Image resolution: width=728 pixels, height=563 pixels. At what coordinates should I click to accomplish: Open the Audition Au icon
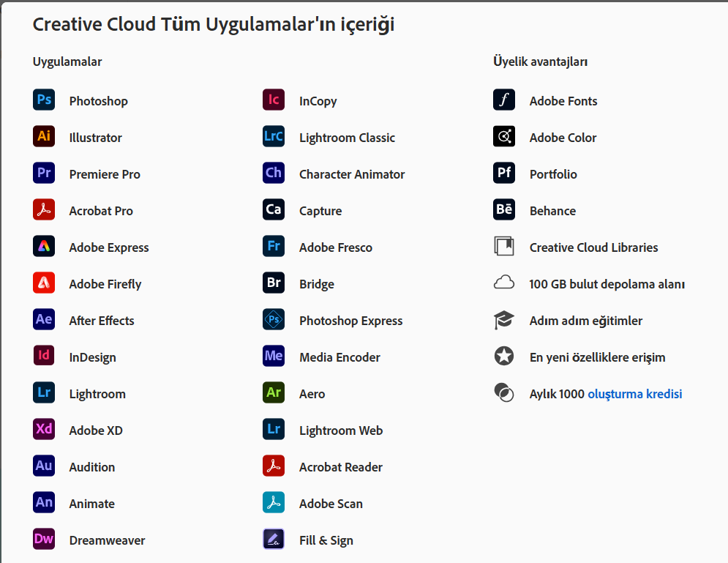[x=44, y=466]
